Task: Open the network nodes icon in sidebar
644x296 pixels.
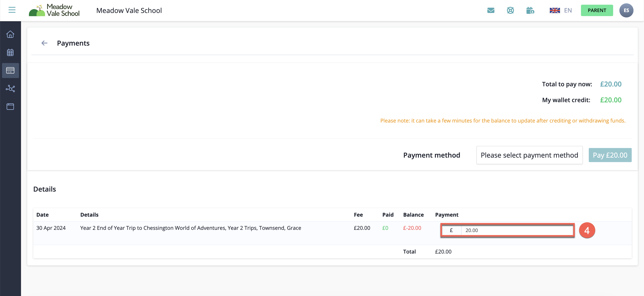Action: (10, 89)
